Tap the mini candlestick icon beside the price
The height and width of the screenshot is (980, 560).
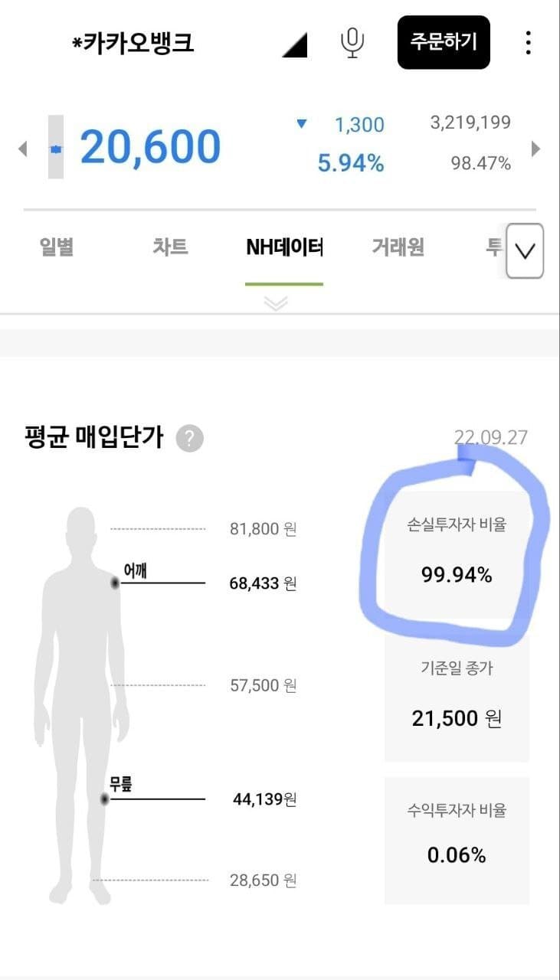pos(56,148)
